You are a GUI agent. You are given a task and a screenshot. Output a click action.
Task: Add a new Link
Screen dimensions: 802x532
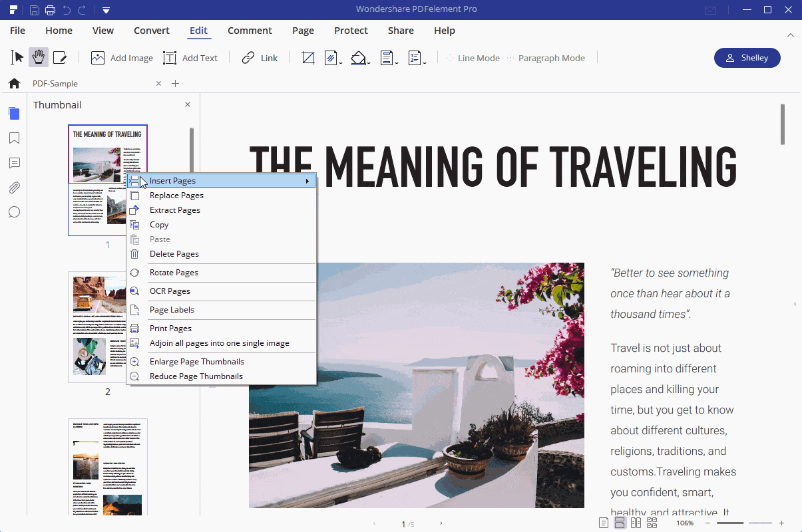coord(260,57)
